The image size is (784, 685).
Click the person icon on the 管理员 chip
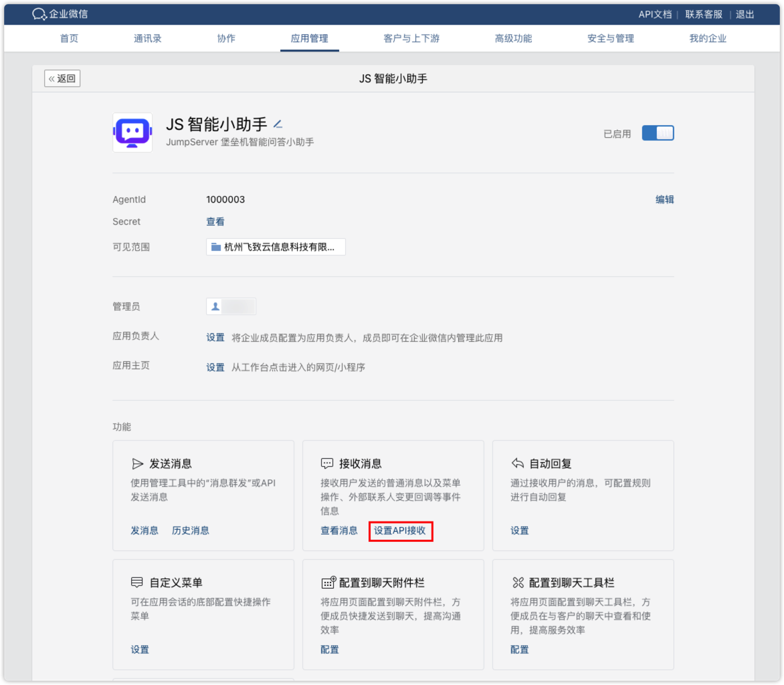coord(215,306)
